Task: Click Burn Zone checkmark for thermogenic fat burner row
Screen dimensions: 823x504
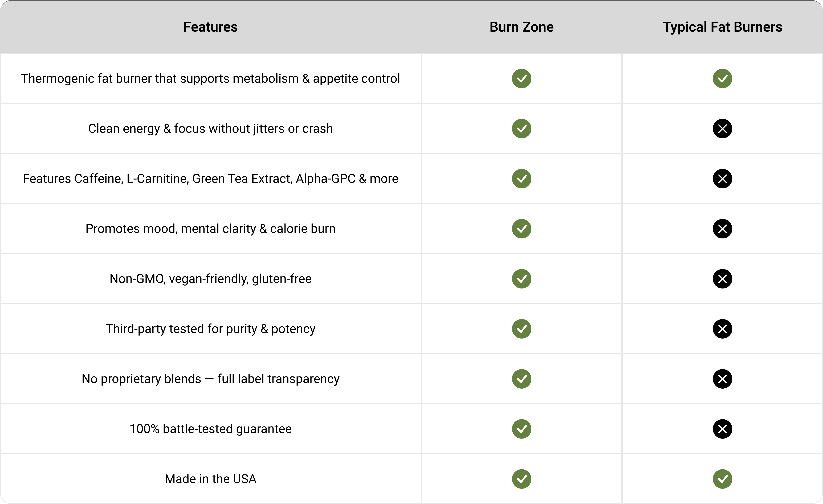Action: tap(521, 79)
